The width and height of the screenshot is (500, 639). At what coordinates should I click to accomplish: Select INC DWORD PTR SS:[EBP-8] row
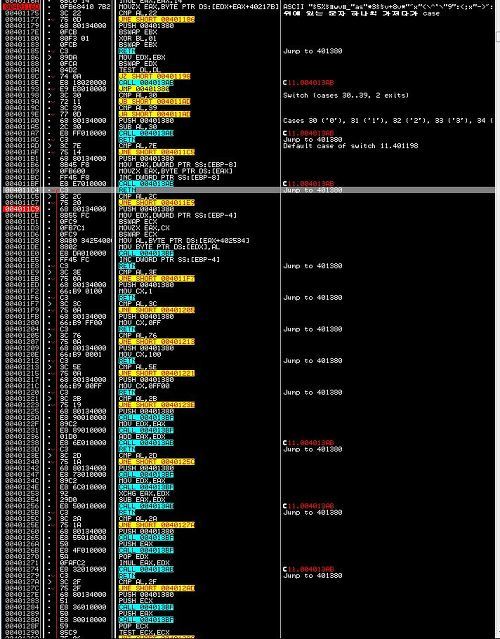click(x=170, y=177)
